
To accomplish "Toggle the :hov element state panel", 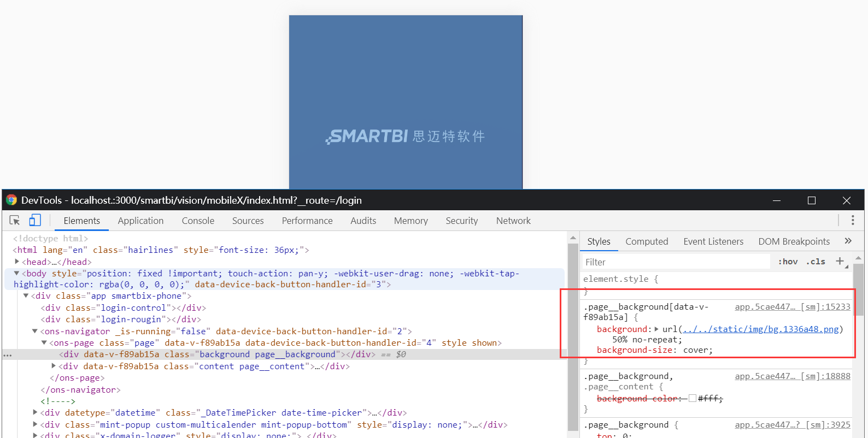I will [788, 262].
